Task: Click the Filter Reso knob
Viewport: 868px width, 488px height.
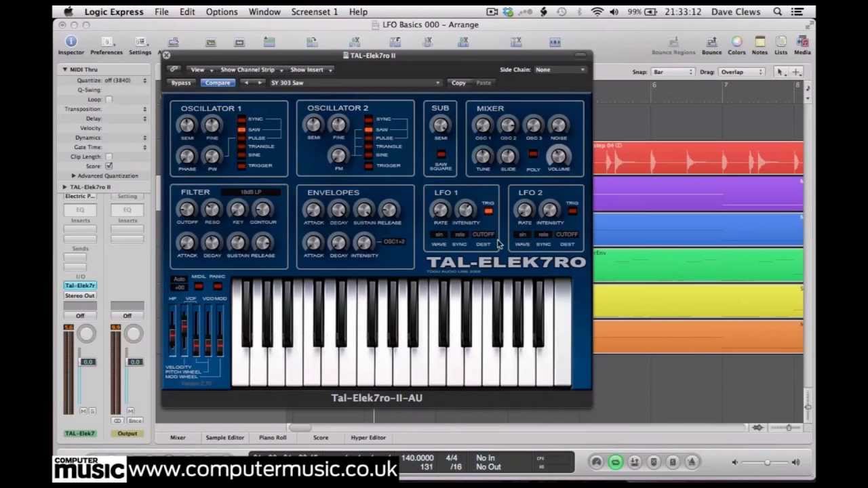Action: click(212, 209)
